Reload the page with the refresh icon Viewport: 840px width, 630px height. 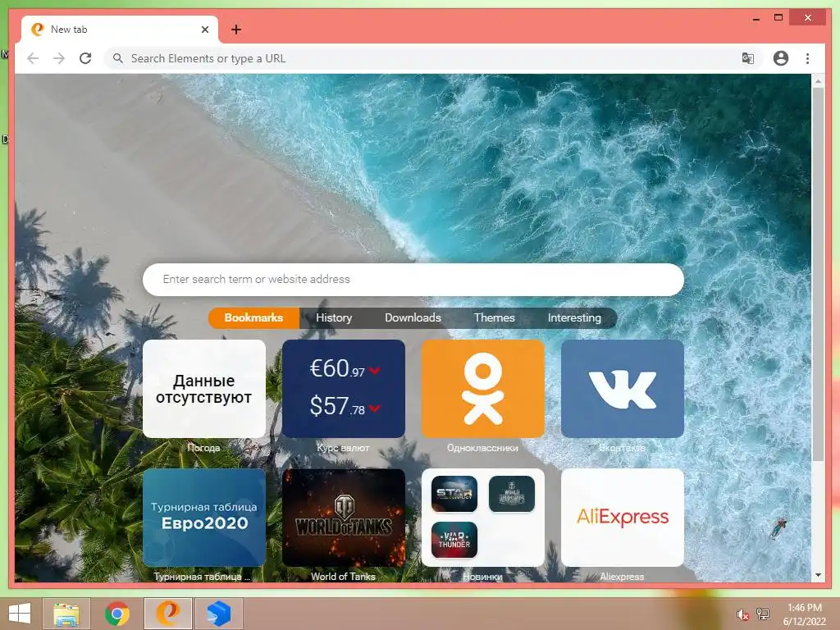(x=85, y=58)
